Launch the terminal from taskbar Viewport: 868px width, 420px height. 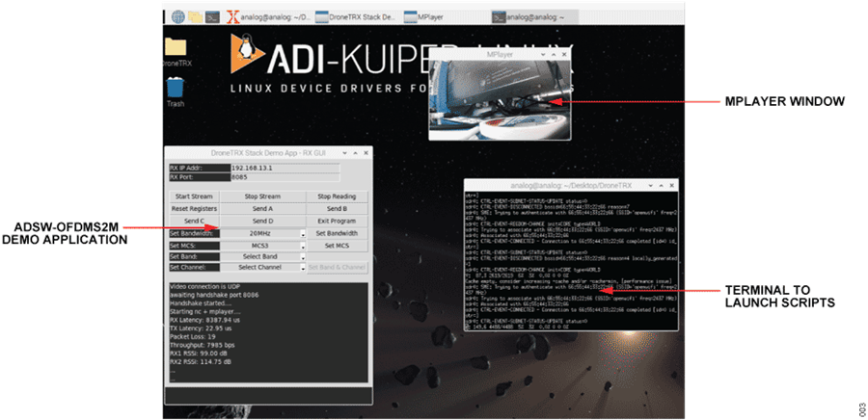210,16
